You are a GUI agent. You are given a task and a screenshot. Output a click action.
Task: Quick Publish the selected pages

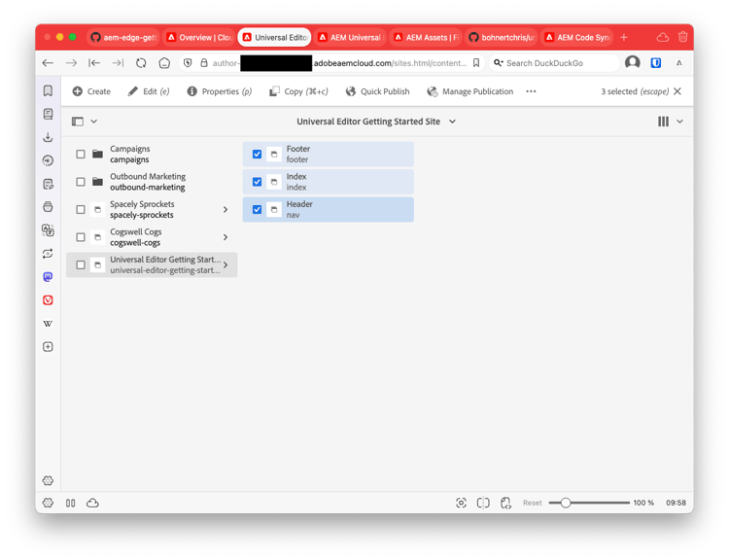click(x=377, y=91)
